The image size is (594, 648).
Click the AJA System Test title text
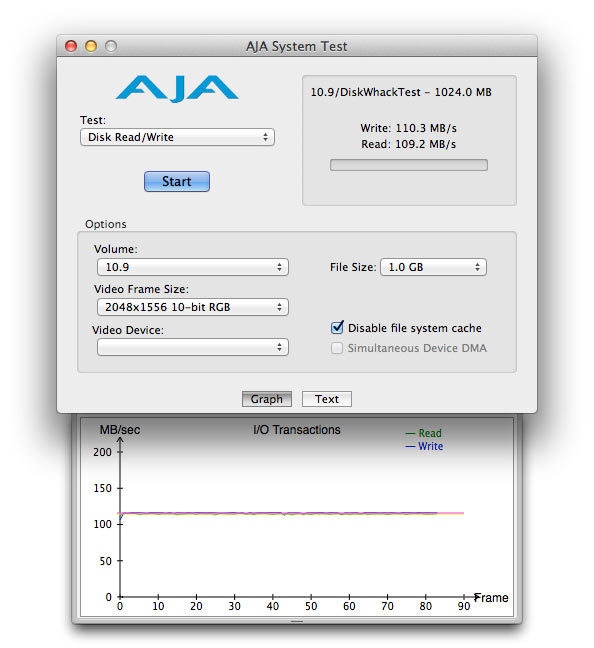pyautogui.click(x=297, y=46)
